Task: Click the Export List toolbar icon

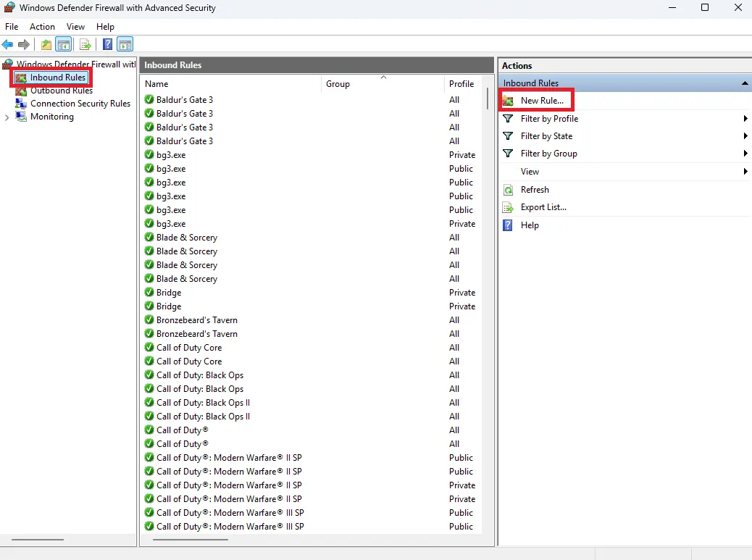Action: tap(85, 45)
